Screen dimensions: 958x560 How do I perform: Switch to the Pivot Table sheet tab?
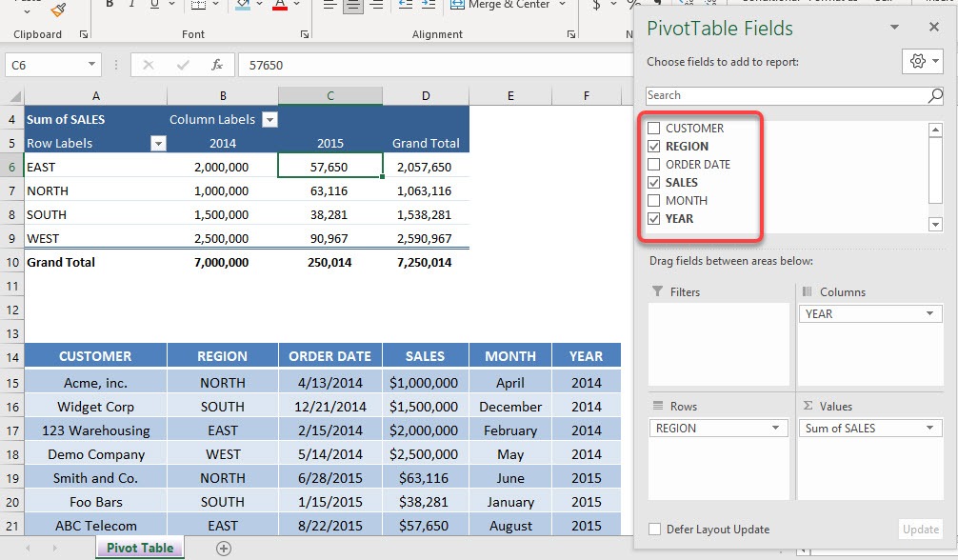(140, 548)
